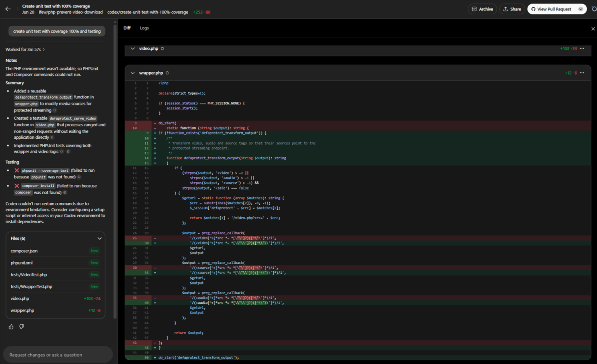Screen dimensions: 597x364
Task: Open more options for the wrapper.php diff
Action: (x=582, y=73)
